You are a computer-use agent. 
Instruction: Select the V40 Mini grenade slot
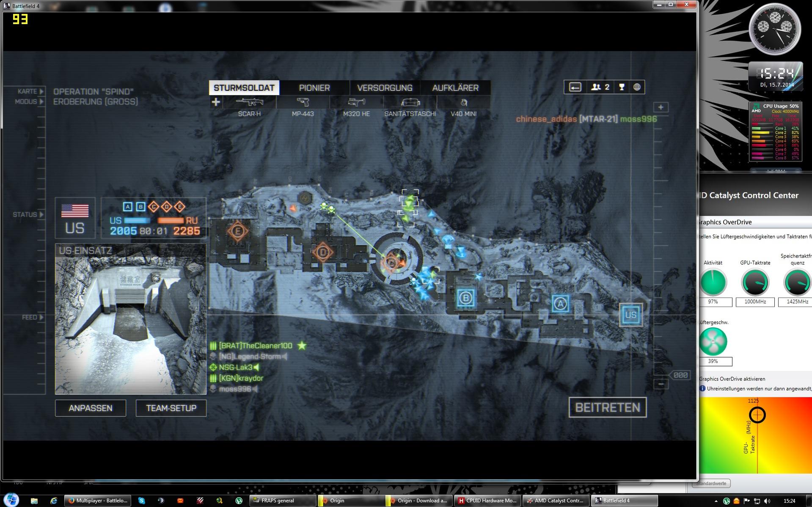click(x=463, y=107)
